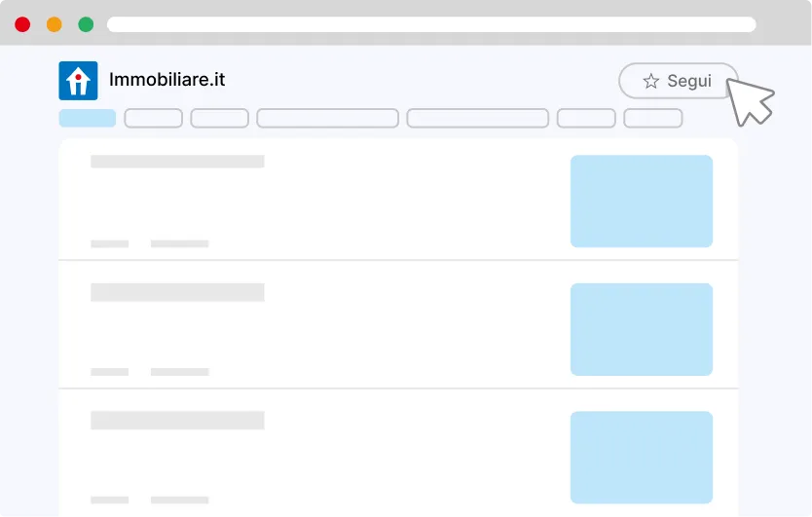Screen dimensions: 812x517
Task: Open the second result's blue thumbnail
Action: (x=642, y=329)
